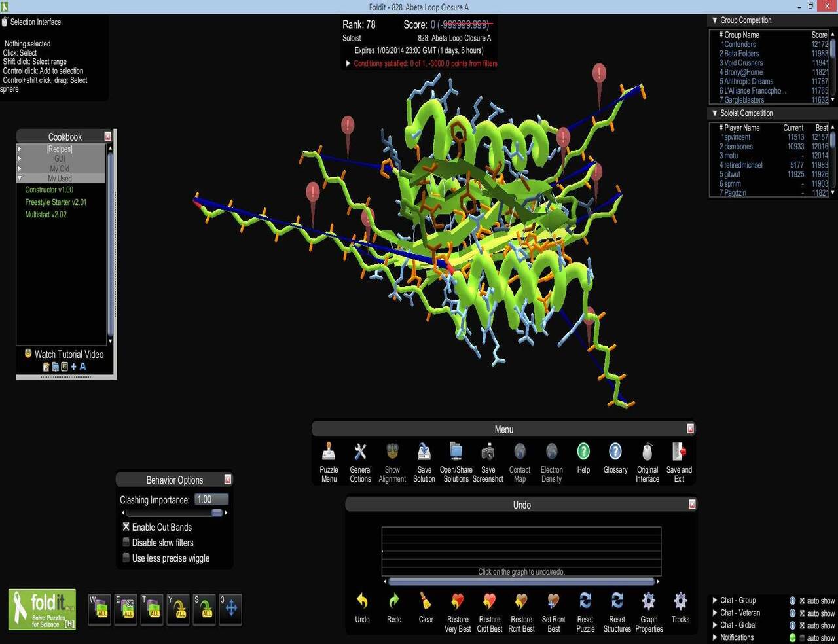Collapse the Group Competition list

pyautogui.click(x=715, y=20)
